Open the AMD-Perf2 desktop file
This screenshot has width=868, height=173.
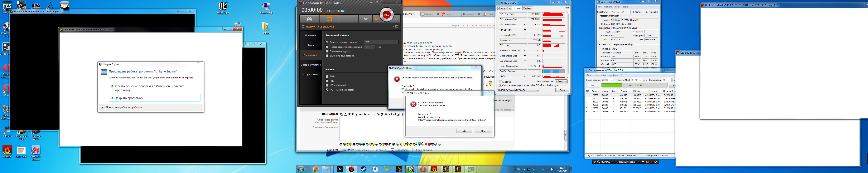click(21, 152)
